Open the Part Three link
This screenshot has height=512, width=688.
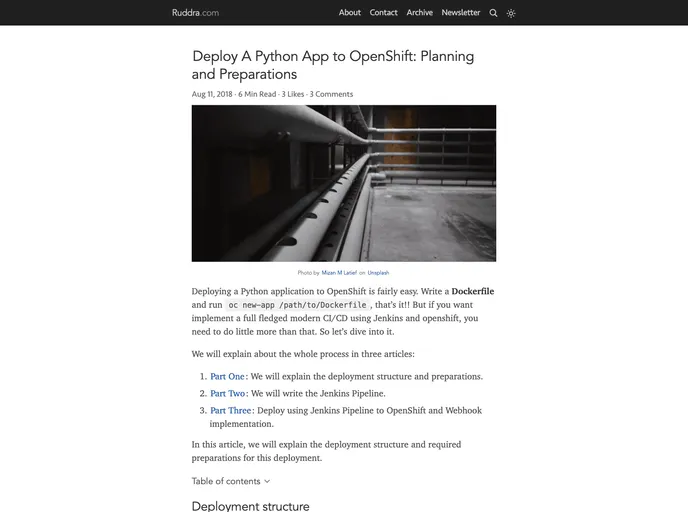tap(230, 411)
